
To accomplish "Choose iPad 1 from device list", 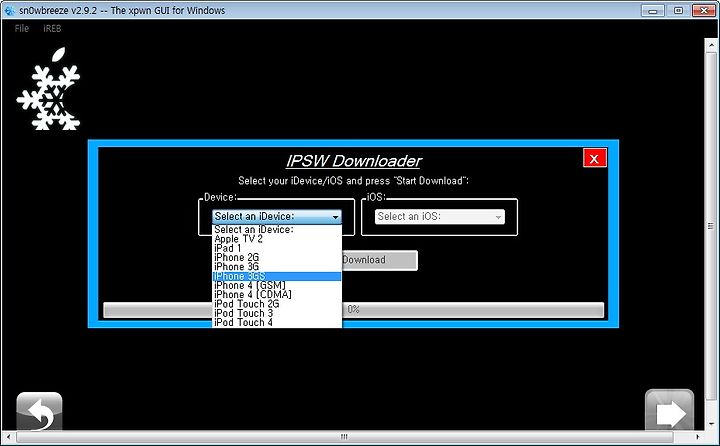I will pyautogui.click(x=277, y=248).
